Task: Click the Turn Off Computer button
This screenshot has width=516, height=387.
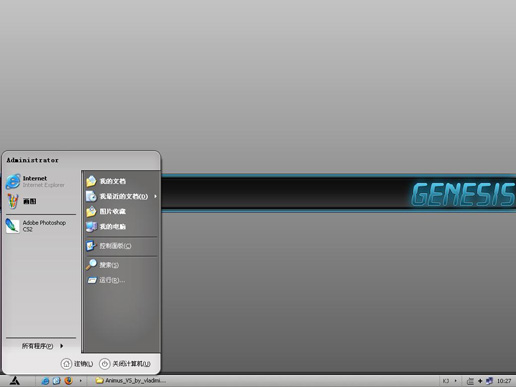Action: click(x=125, y=364)
